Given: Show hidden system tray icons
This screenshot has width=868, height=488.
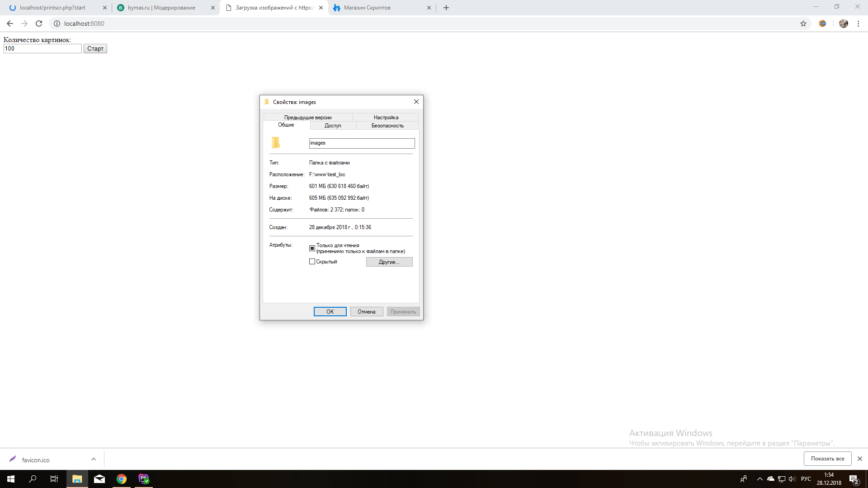Looking at the screenshot, I should (x=759, y=479).
